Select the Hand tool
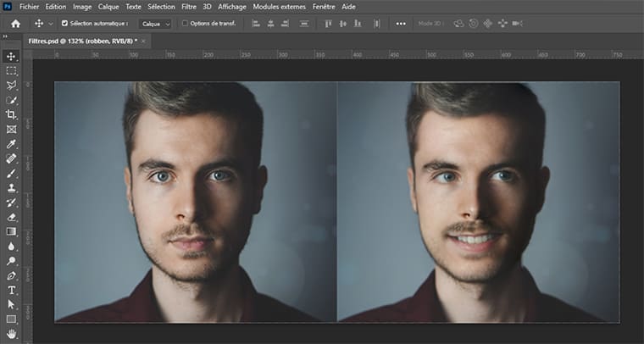The width and height of the screenshot is (644, 344). point(11,334)
